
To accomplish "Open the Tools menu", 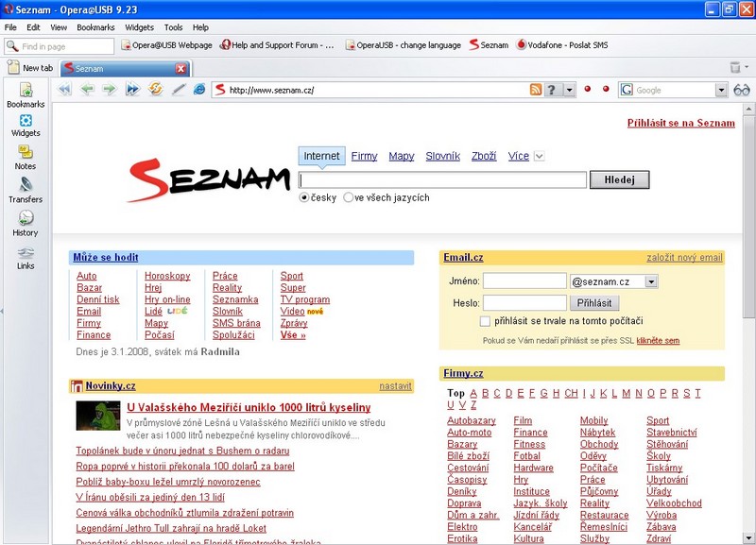I will click(x=173, y=27).
